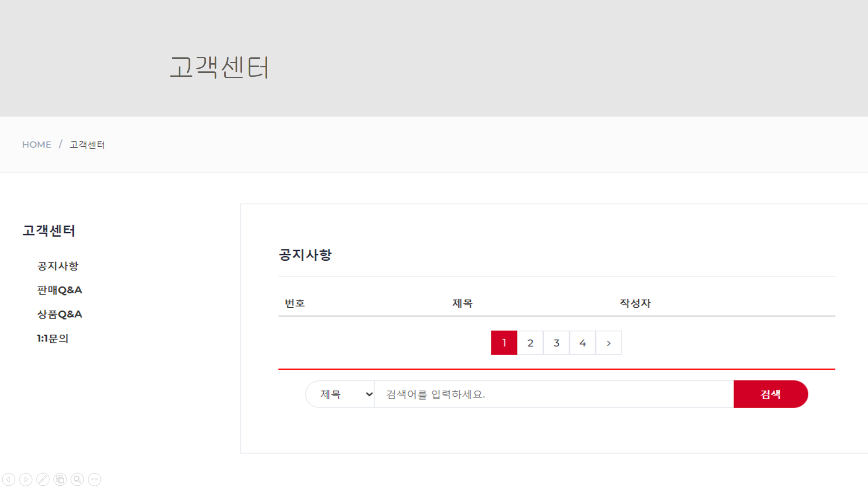Click the HOME breadcrumb link
Screen dimensions: 868x488
(37, 145)
